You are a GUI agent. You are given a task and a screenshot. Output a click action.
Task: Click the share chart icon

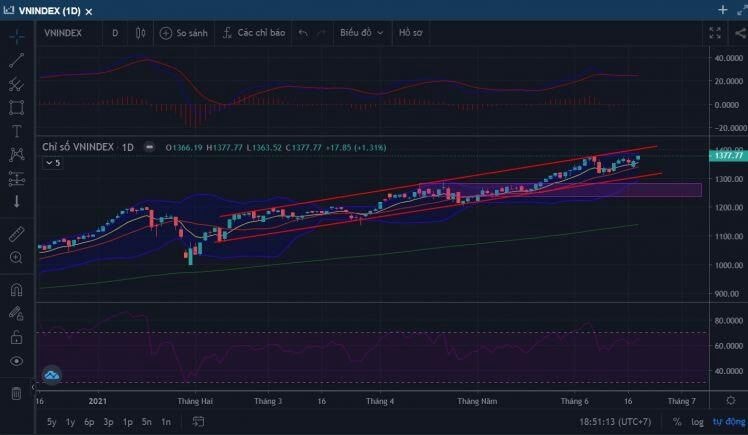point(740,33)
